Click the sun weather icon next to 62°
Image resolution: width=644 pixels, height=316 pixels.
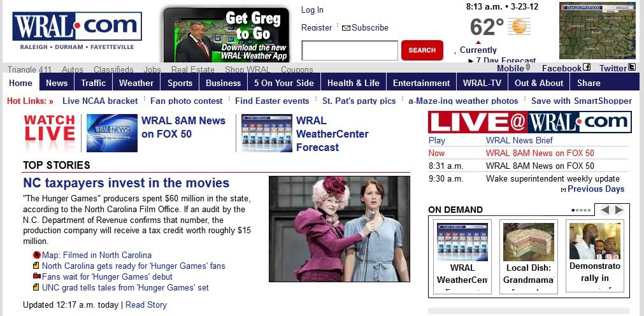(x=519, y=26)
